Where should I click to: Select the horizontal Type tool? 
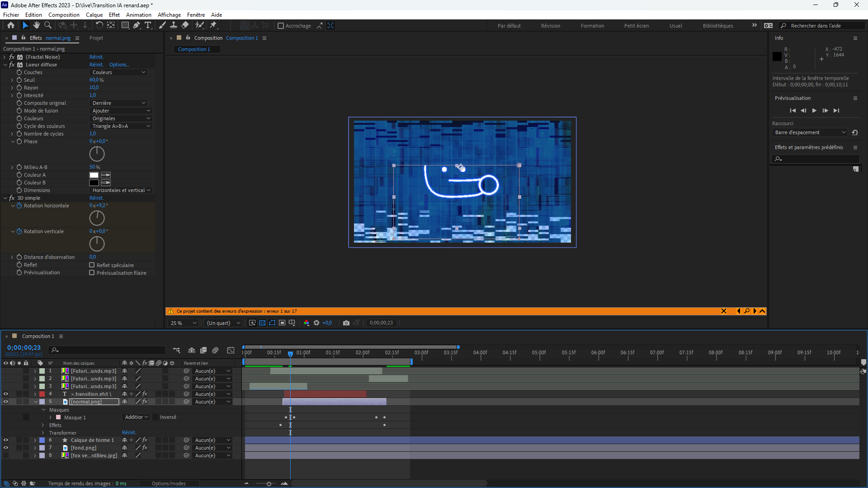[x=148, y=25]
